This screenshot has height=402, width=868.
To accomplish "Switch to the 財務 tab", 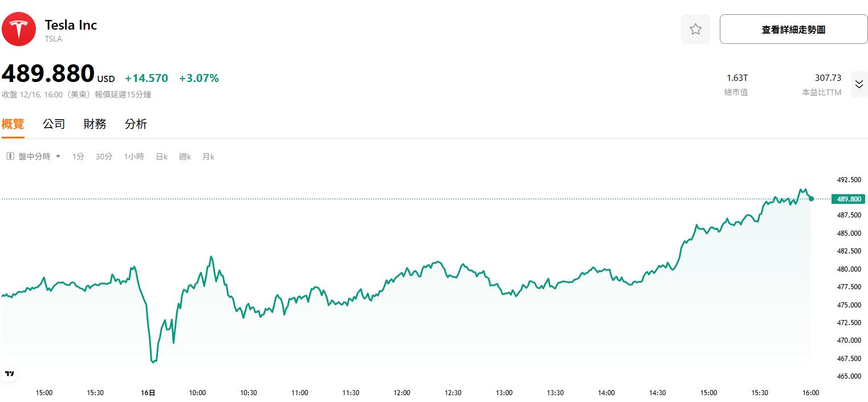I will click(x=95, y=124).
